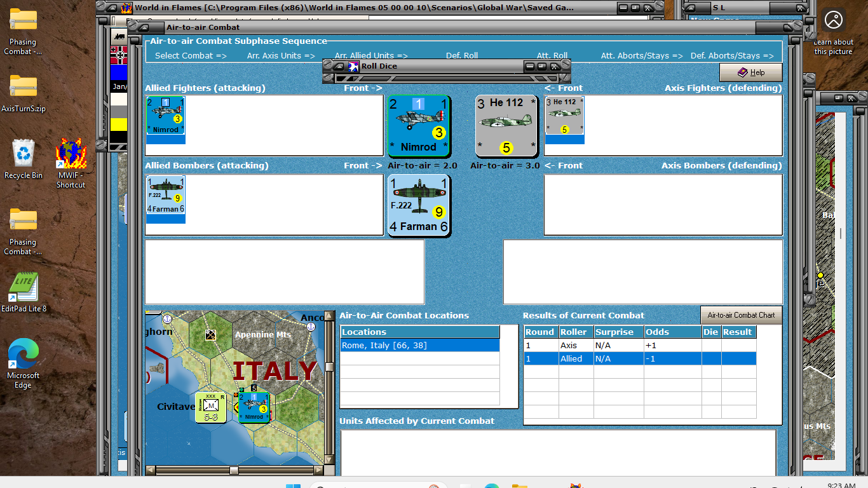
Task: Click the Help button
Action: coord(750,72)
